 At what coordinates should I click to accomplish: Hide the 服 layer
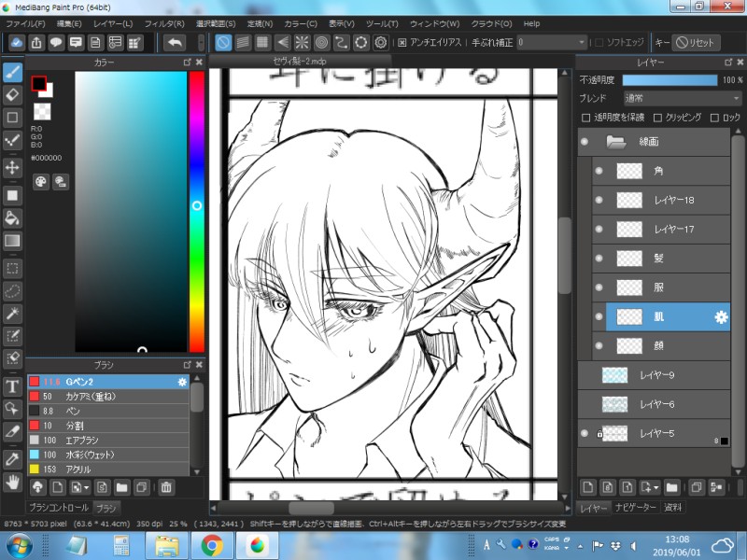[599, 287]
